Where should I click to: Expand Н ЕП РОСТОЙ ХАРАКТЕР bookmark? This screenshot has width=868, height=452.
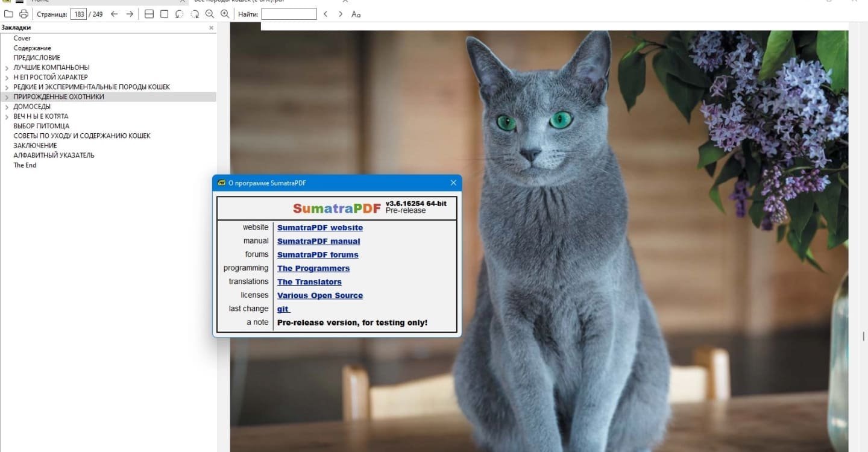(x=7, y=78)
